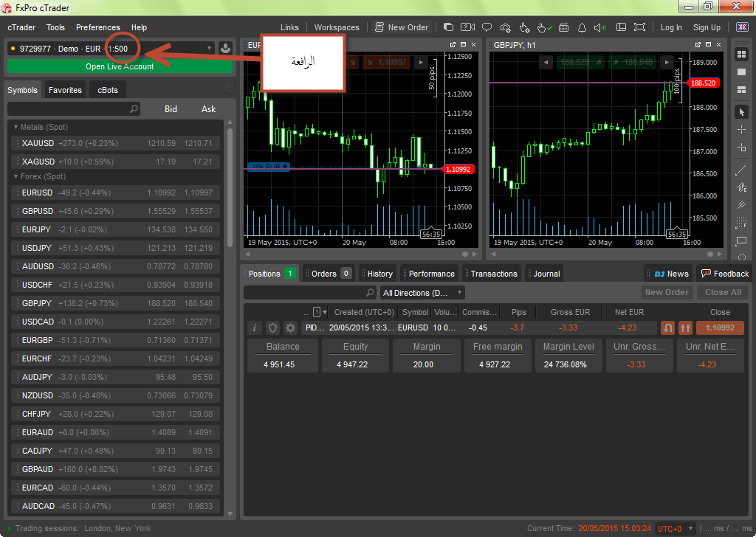
Task: Click the info icon on the EURUSD position
Action: (x=255, y=328)
